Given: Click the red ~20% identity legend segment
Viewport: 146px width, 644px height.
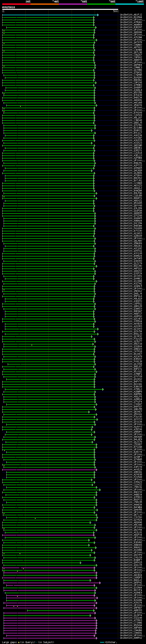Looking at the screenshot, I should tap(16, 4).
